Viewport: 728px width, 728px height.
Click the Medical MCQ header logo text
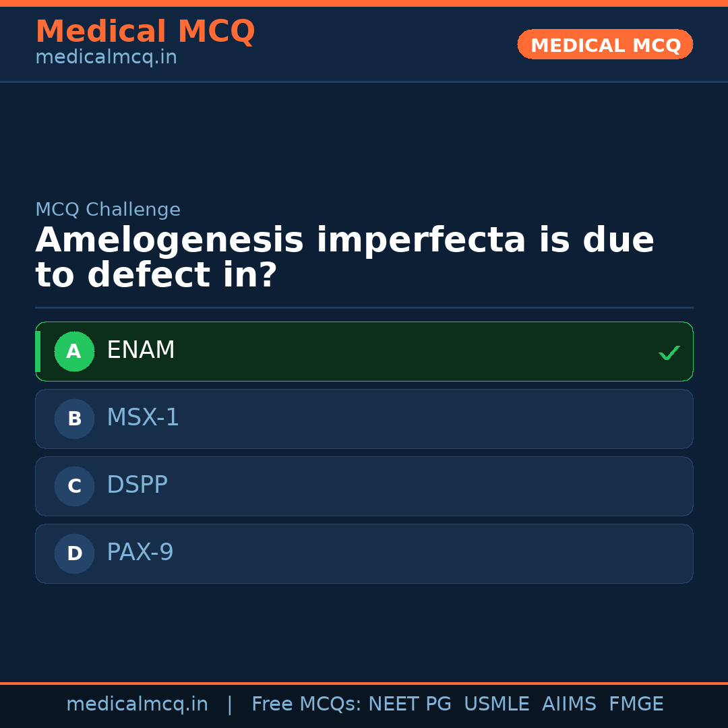click(x=145, y=31)
